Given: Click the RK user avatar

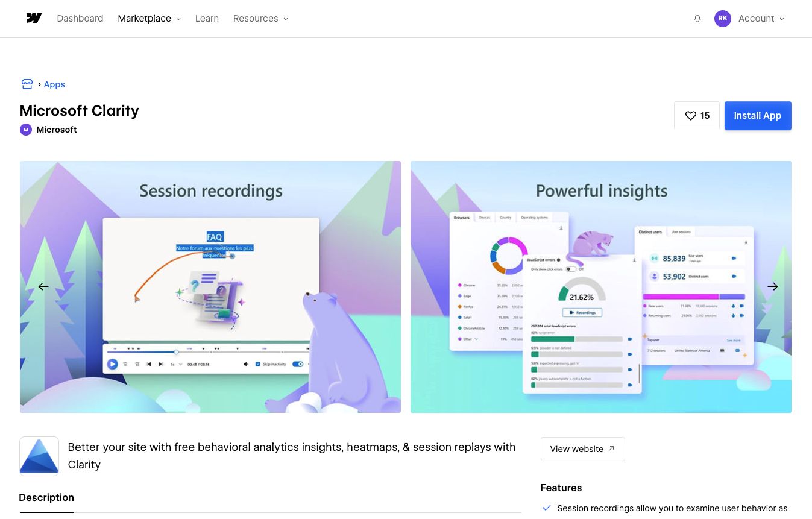Looking at the screenshot, I should 723,19.
